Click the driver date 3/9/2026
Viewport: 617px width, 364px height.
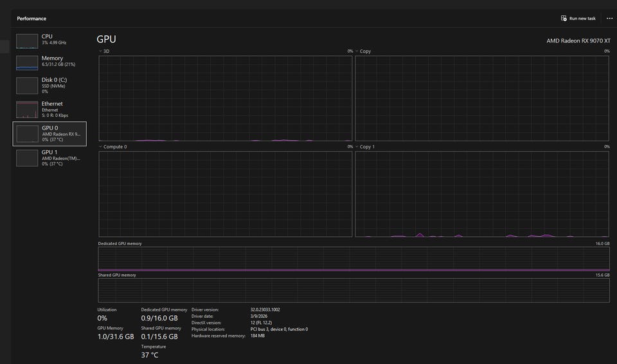pos(259,316)
